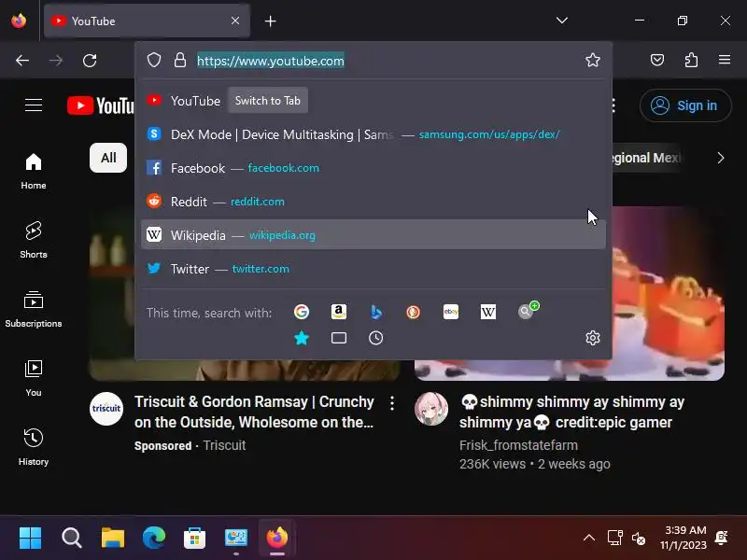Search with Amazon this time
Screen dimensions: 747x560
click(339, 312)
